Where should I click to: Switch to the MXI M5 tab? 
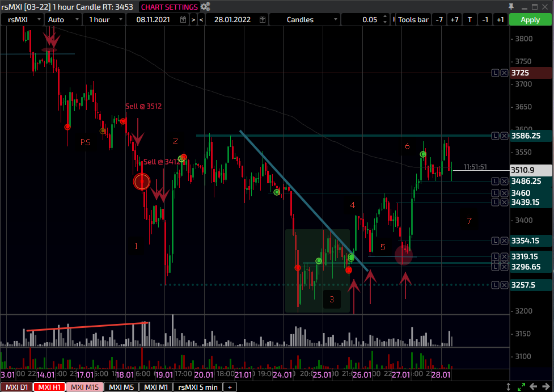121,387
